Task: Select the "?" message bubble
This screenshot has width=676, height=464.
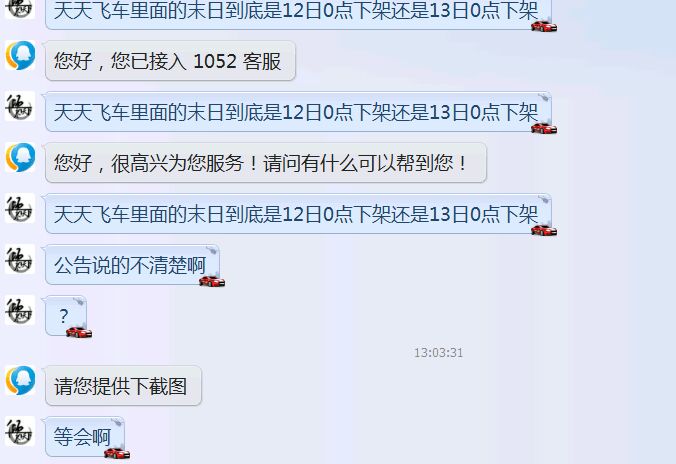Action: click(66, 316)
